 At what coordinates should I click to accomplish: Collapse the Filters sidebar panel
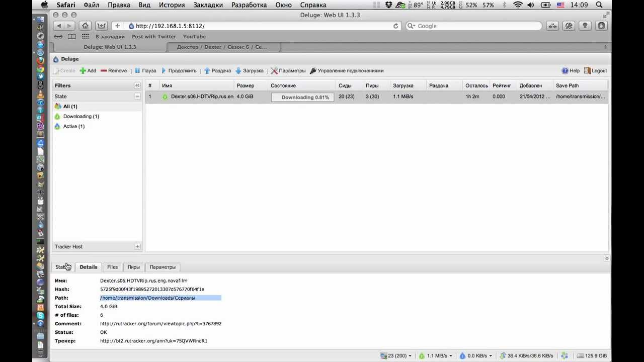137,85
